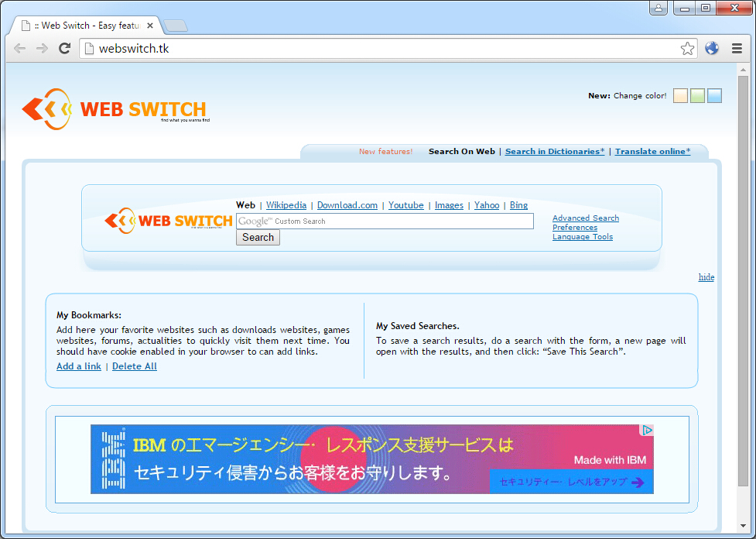Screen dimensions: 756x539
Task: Click the browser back arrow
Action: [20, 48]
